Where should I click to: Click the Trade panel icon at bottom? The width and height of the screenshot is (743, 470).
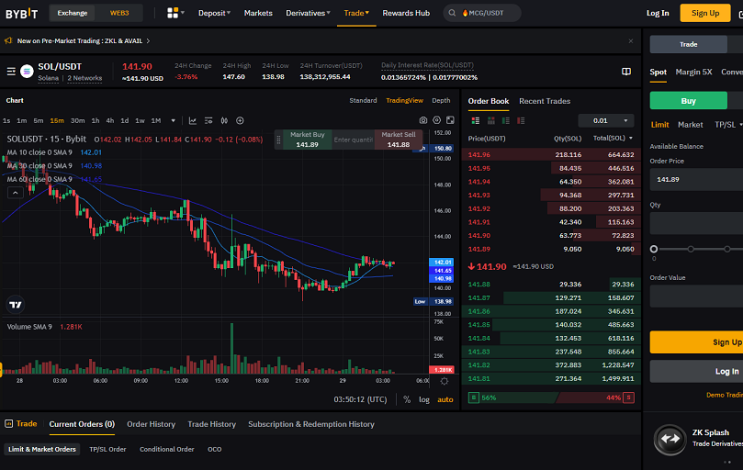(x=9, y=424)
